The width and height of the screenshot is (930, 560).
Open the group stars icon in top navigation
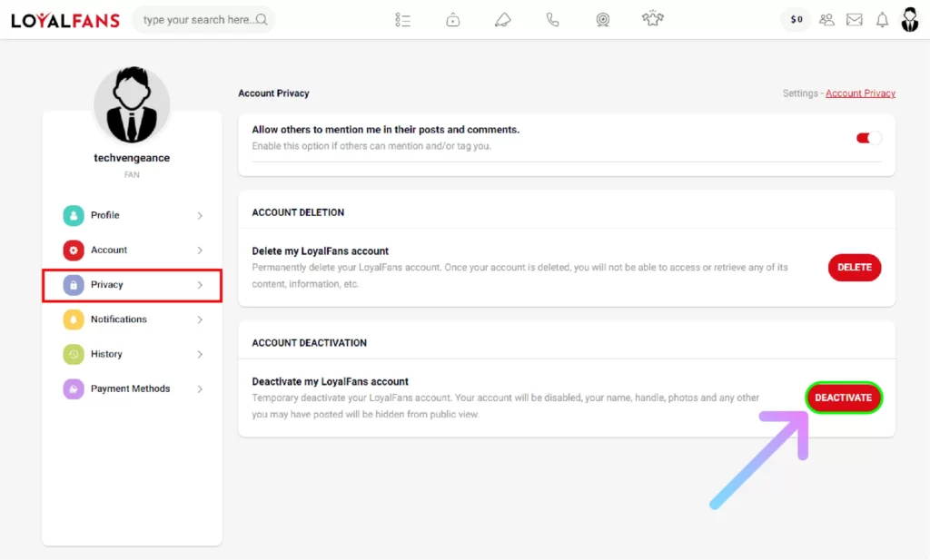652,18
